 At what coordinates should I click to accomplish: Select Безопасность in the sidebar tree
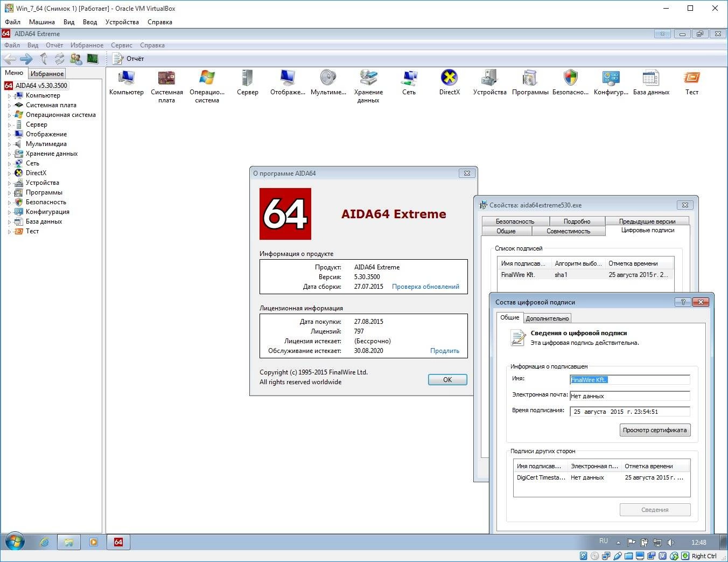click(x=46, y=202)
